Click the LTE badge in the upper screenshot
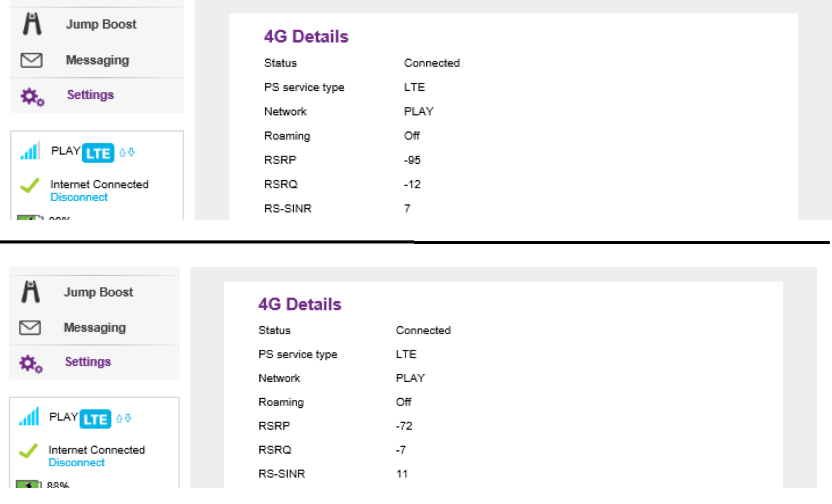The height and width of the screenshot is (504, 832). pos(98,153)
